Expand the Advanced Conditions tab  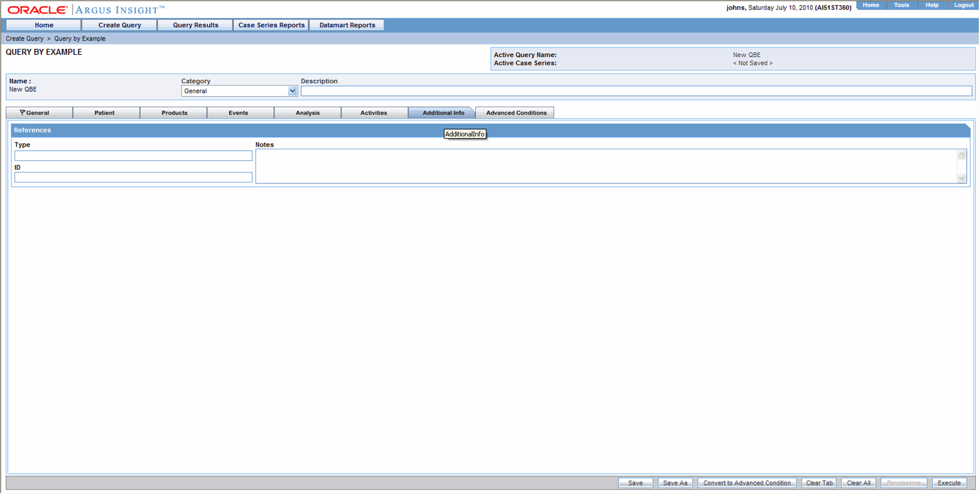[x=516, y=112]
